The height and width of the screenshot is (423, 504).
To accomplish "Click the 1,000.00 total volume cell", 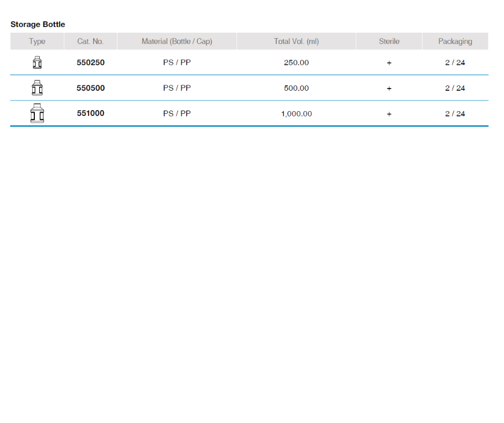I will pyautogui.click(x=297, y=114).
